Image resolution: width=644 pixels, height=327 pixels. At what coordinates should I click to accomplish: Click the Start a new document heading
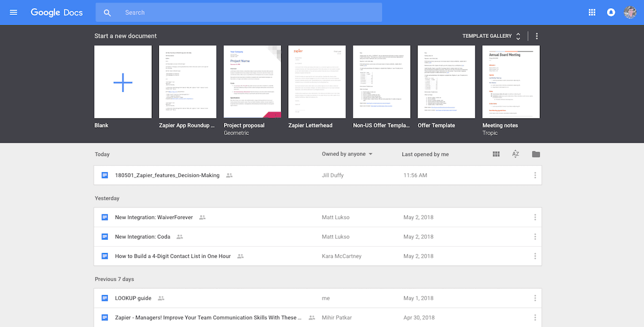pos(126,36)
